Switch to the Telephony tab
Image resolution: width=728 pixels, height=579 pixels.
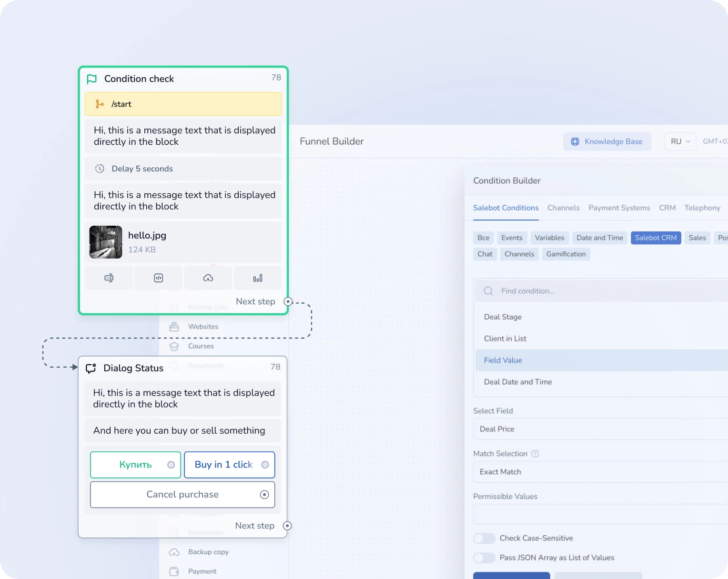click(x=702, y=208)
